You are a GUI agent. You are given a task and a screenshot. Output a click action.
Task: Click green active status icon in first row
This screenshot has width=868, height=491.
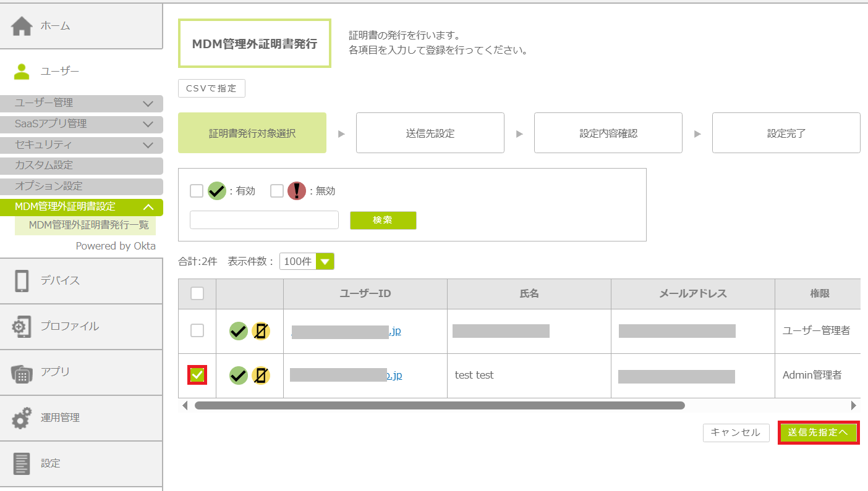[238, 331]
